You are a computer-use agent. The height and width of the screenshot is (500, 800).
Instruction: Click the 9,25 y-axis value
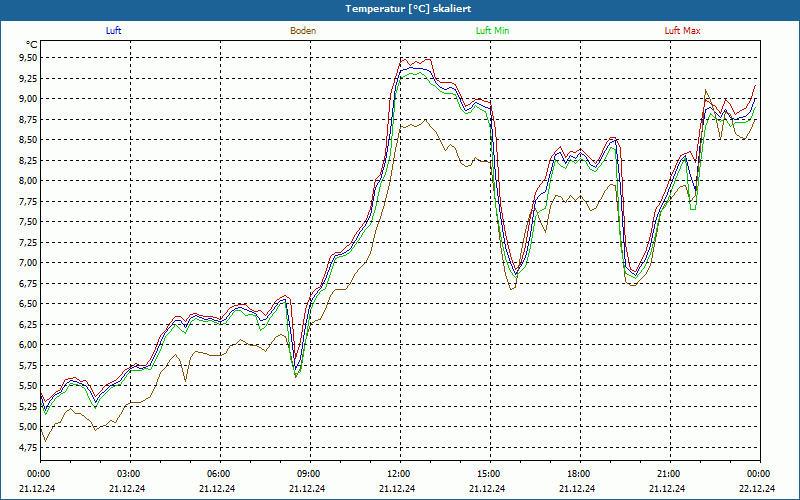[x=27, y=78]
